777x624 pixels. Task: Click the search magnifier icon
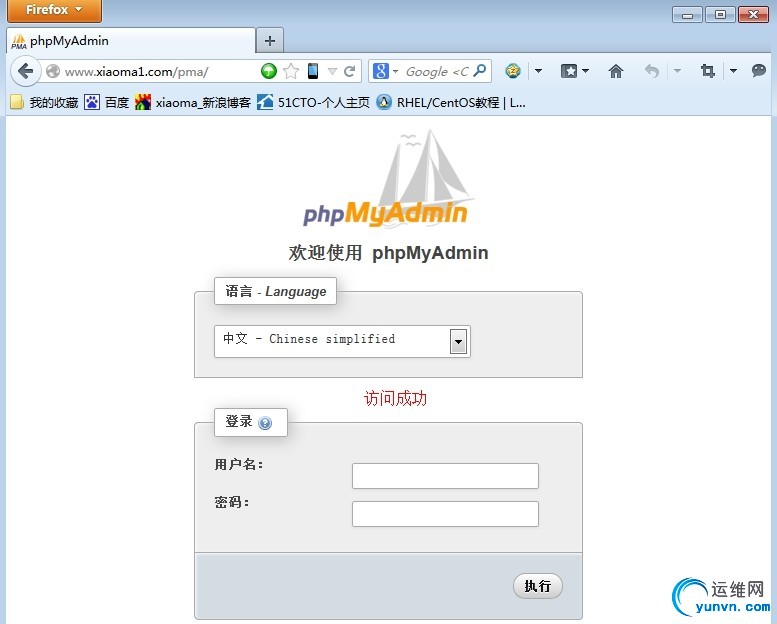(480, 71)
